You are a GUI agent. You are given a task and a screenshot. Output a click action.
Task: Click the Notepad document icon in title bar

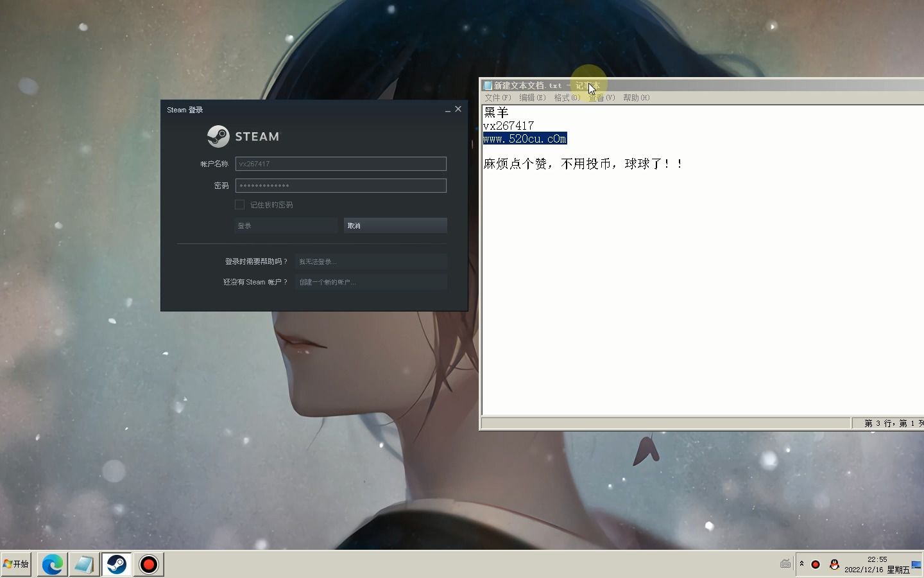(x=488, y=85)
